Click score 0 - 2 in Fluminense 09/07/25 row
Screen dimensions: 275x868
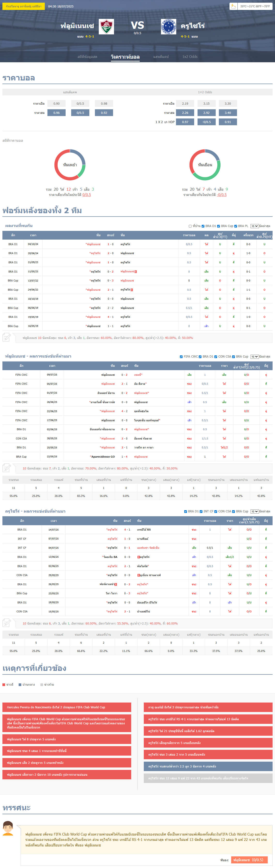124,375
